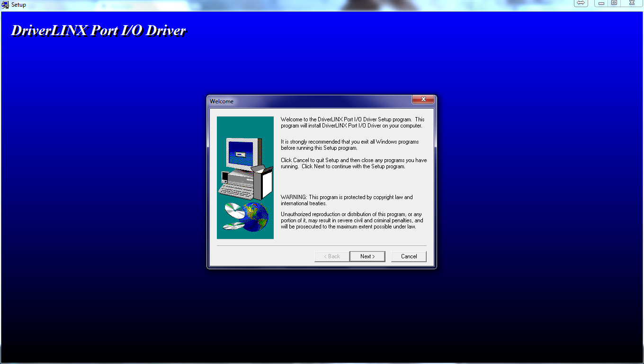The image size is (644, 364).
Task: Close the main Setup window
Action: point(632,3)
